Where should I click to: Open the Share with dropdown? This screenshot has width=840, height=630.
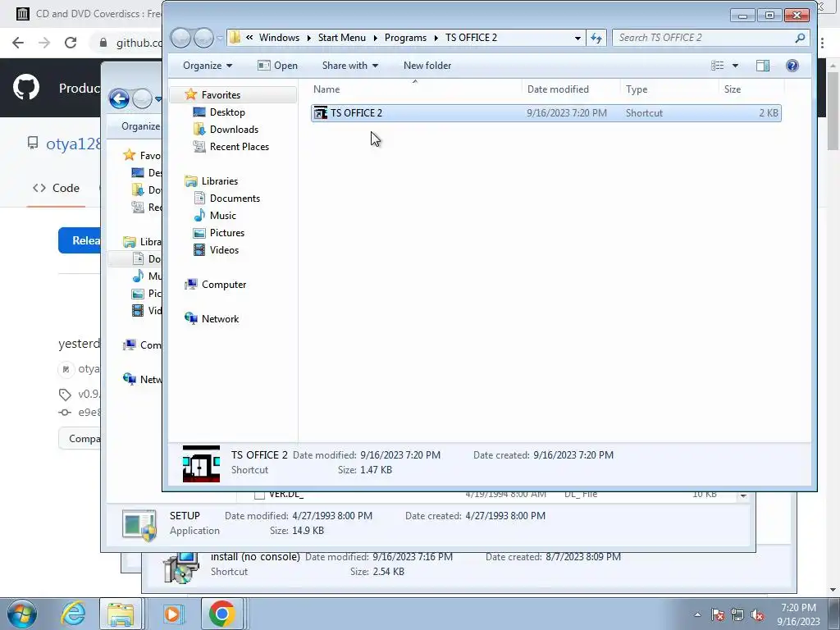(x=349, y=66)
